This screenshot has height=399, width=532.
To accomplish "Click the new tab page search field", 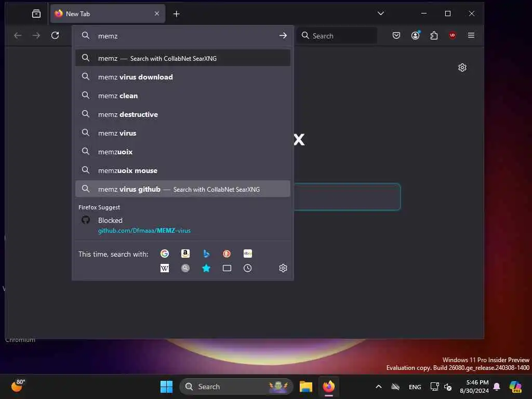I will point(347,197).
